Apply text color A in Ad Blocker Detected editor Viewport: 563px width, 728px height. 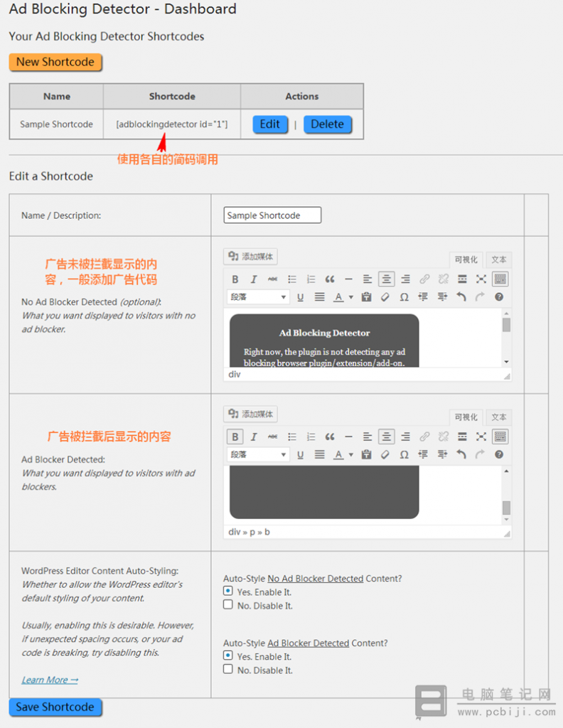coord(339,454)
